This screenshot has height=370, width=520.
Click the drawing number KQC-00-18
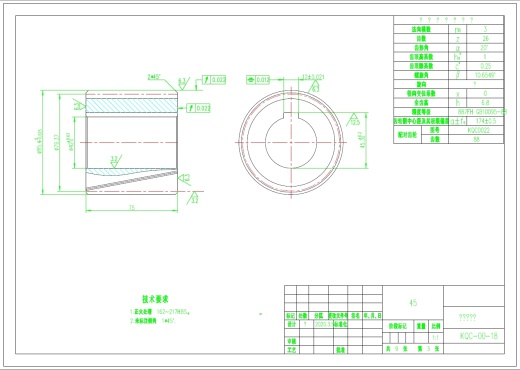click(479, 336)
